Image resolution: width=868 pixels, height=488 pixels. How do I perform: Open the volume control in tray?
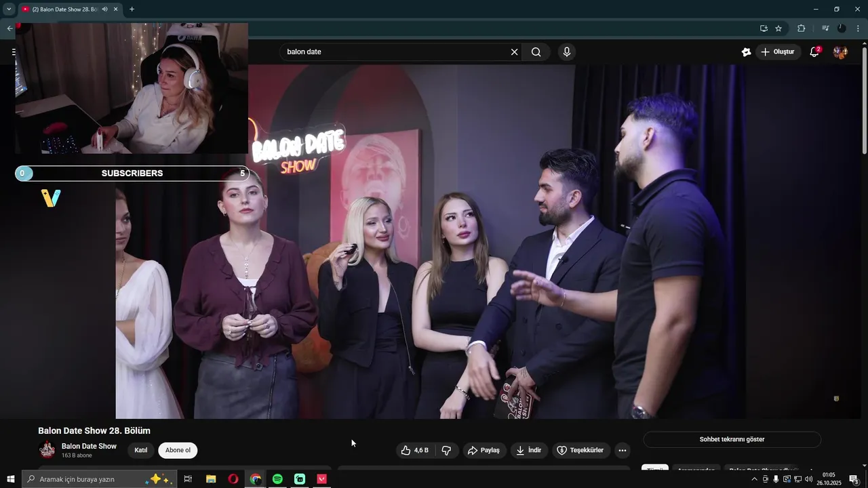pos(808,479)
